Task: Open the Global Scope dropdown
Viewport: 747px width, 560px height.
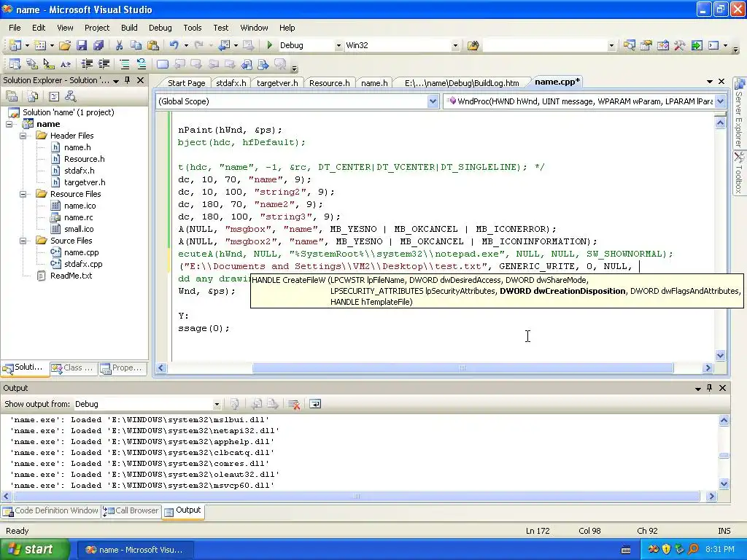Action: (x=433, y=101)
